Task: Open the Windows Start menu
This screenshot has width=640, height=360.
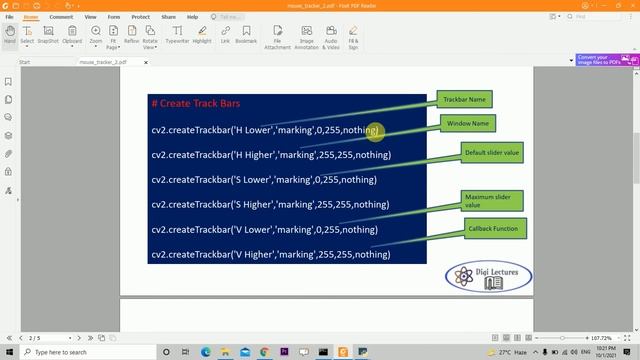Action: (x=9, y=352)
